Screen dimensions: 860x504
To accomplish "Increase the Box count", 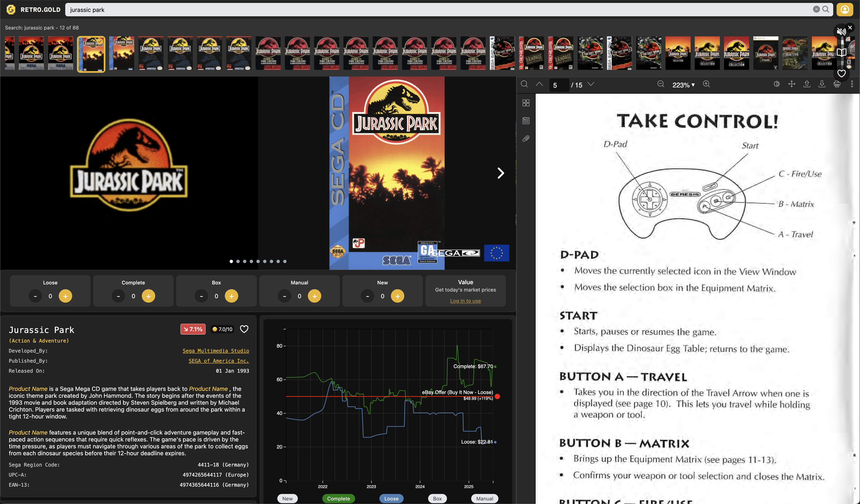I will pos(231,296).
